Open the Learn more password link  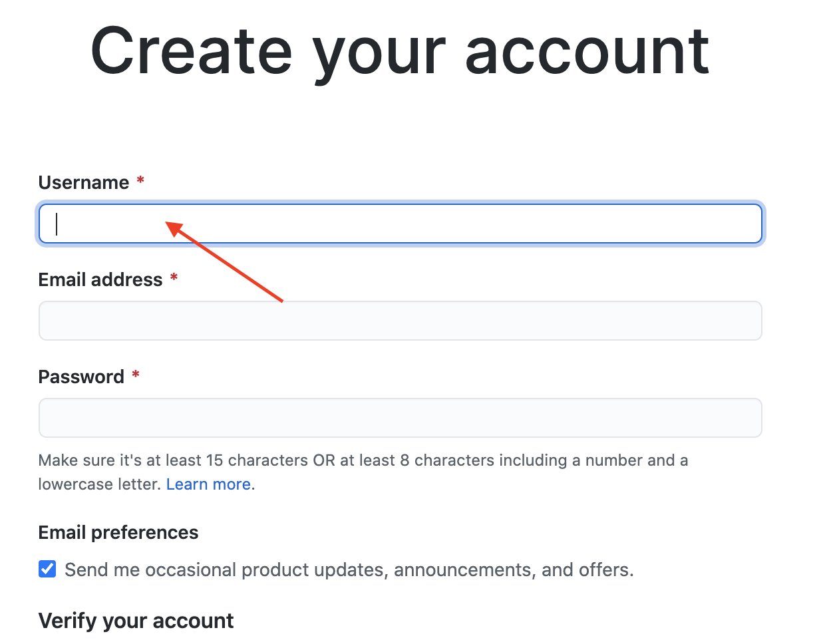(208, 484)
